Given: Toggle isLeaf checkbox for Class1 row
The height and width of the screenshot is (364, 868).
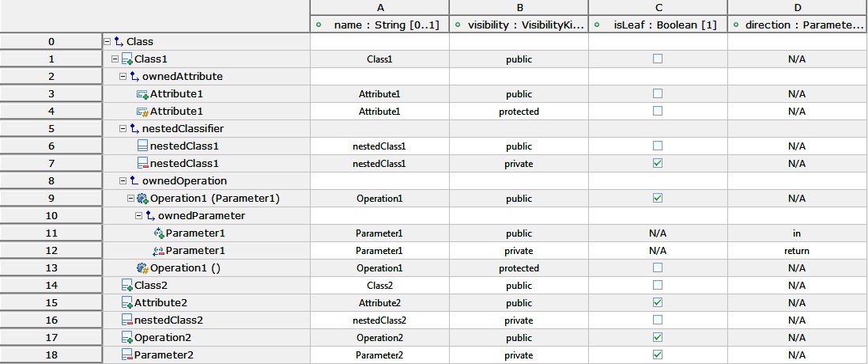Looking at the screenshot, I should point(658,59).
